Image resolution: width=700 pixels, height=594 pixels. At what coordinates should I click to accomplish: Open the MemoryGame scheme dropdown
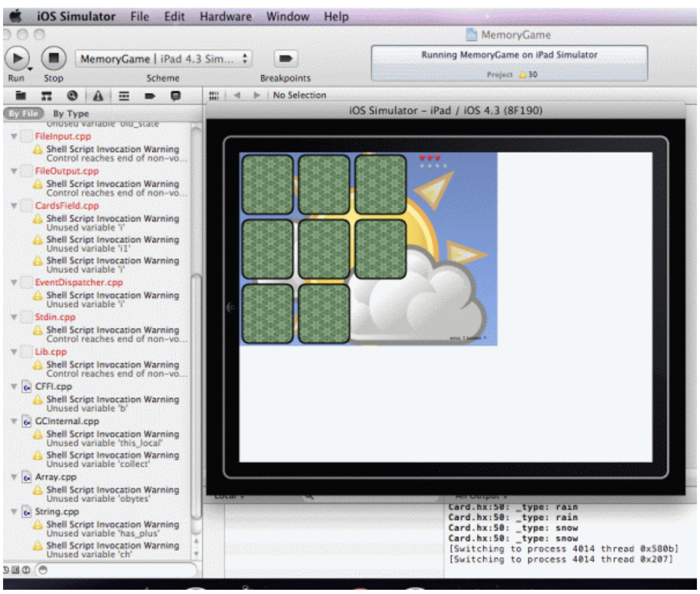coord(164,59)
